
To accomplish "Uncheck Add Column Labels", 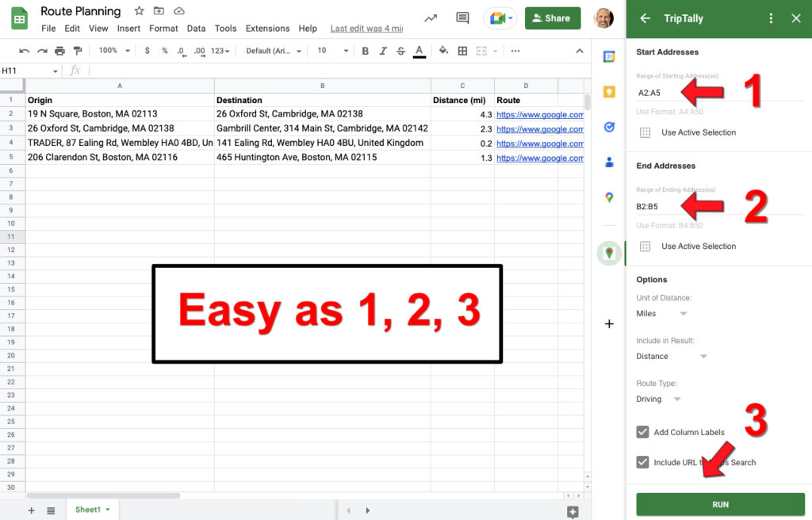I will (642, 432).
